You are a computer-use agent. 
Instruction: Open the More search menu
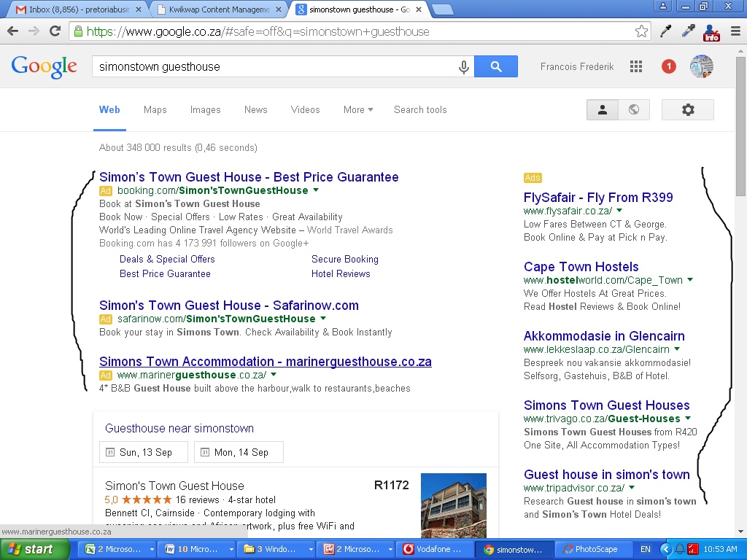358,109
